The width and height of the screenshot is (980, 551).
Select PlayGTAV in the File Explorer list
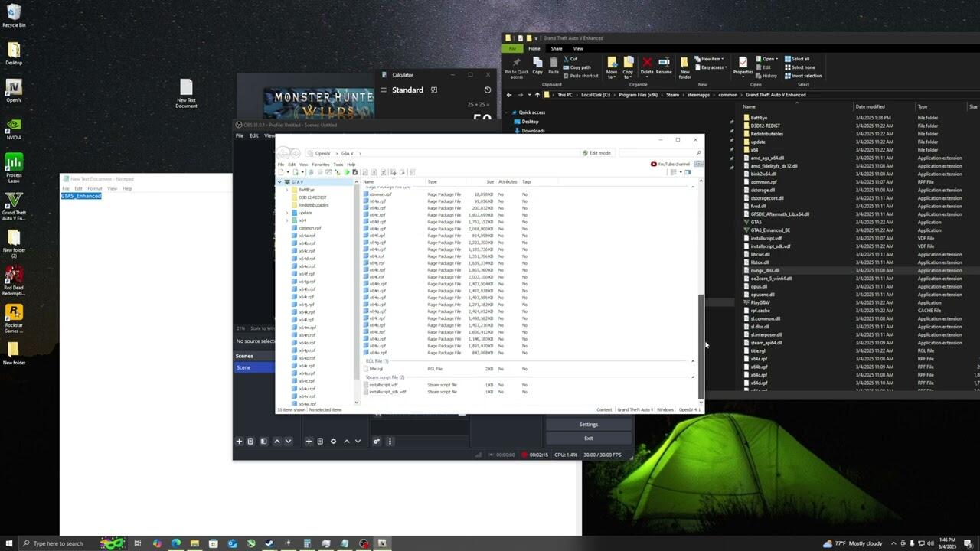coord(760,302)
